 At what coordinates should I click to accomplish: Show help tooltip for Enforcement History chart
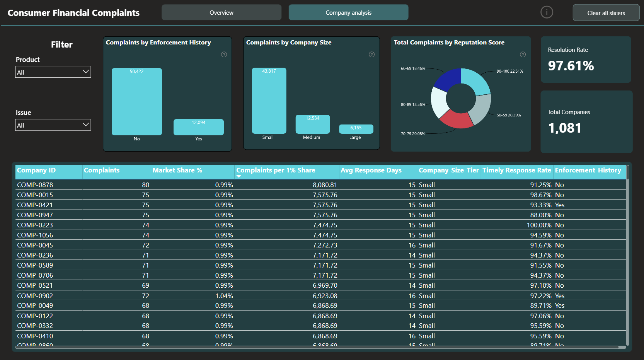(x=224, y=55)
